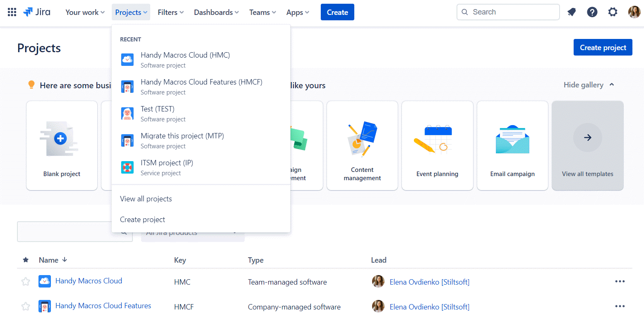644x319 pixels.
Task: Click the Name column header
Action: coord(48,260)
